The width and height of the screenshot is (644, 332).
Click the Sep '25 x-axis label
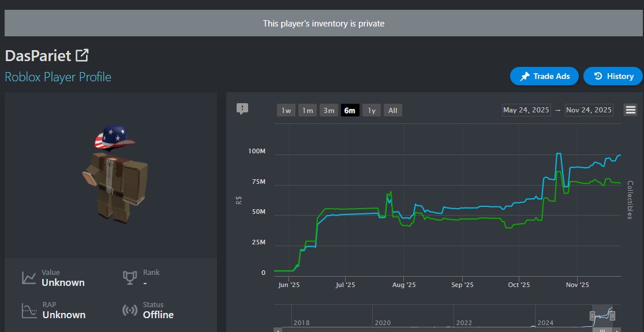click(x=462, y=285)
